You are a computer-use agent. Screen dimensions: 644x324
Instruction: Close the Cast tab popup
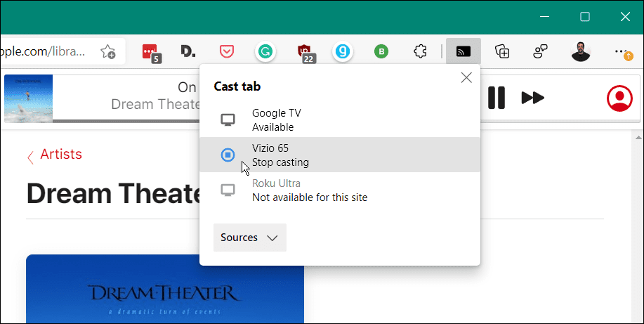(466, 78)
